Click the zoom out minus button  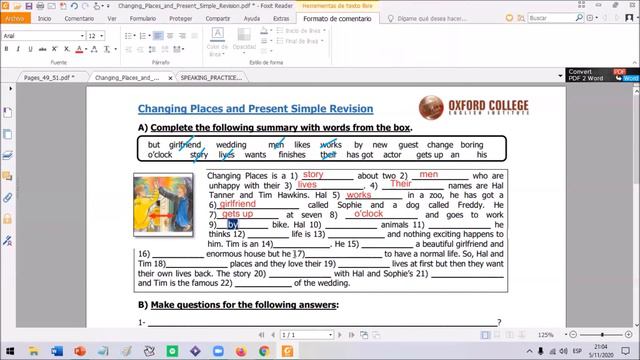pos(573,335)
